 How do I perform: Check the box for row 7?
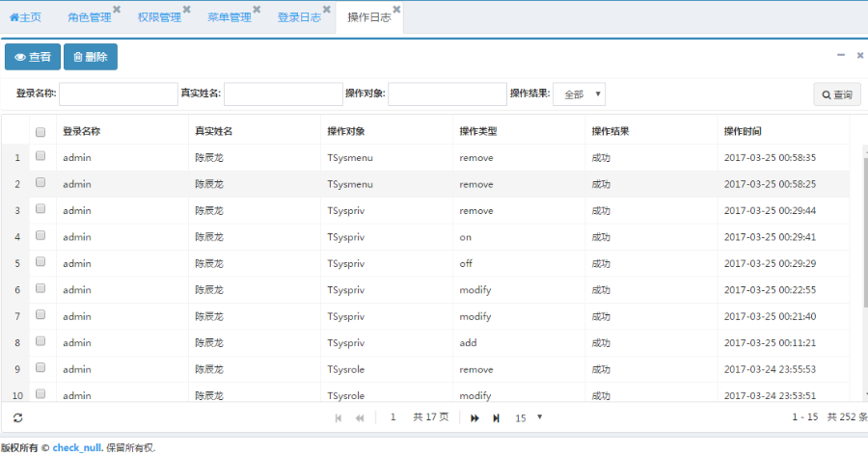(41, 314)
